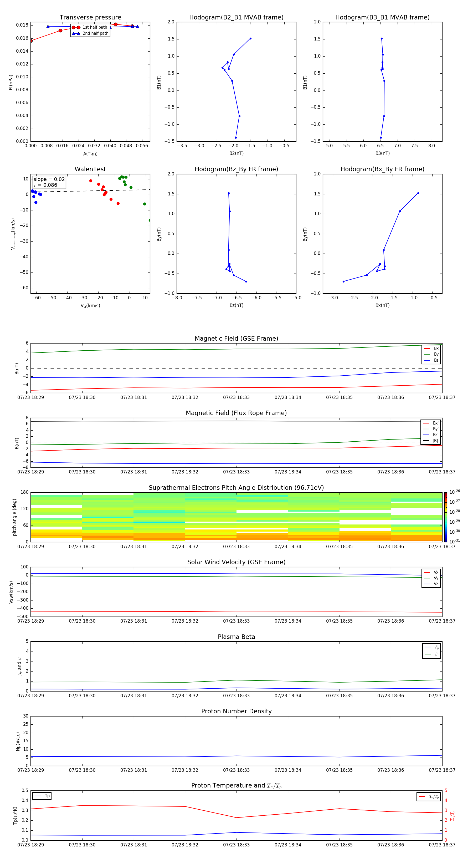Click "Vz" in the velocity legend
473x868 pixels.
(431, 584)
